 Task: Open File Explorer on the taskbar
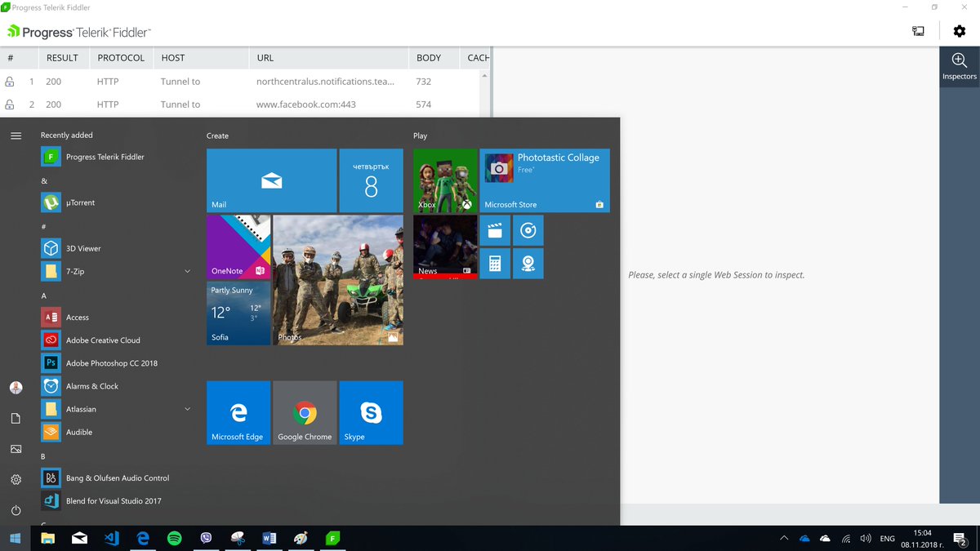(47, 539)
